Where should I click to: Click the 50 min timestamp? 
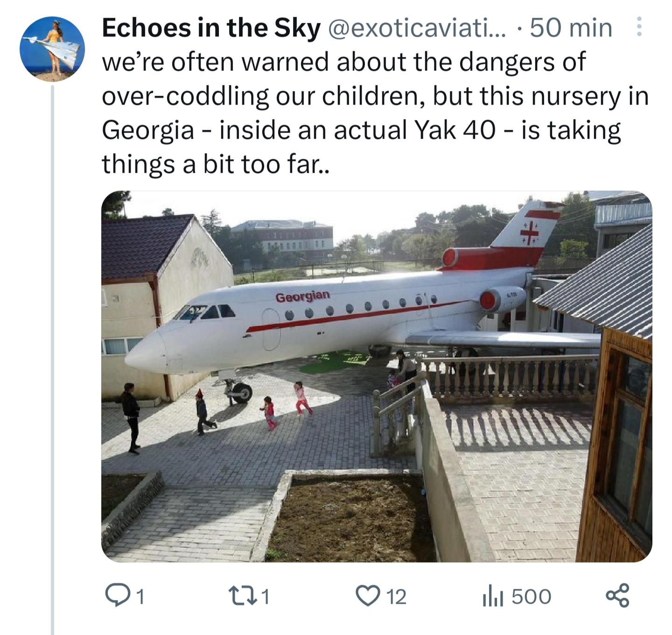(x=571, y=28)
